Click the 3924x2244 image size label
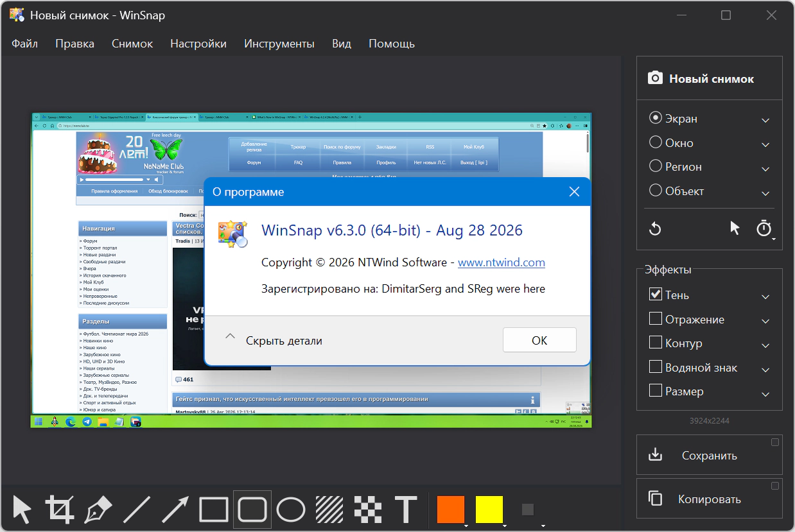Image resolution: width=795 pixels, height=532 pixels. tap(709, 421)
